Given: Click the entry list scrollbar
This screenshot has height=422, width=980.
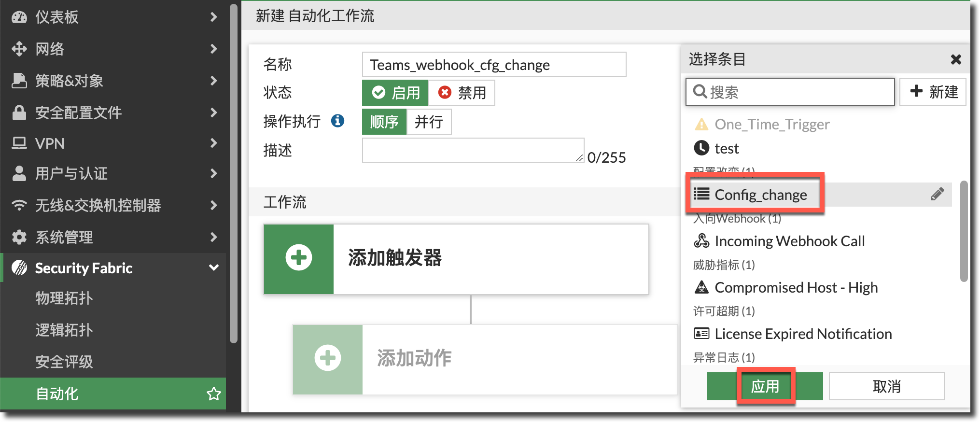Looking at the screenshot, I should tap(964, 231).
